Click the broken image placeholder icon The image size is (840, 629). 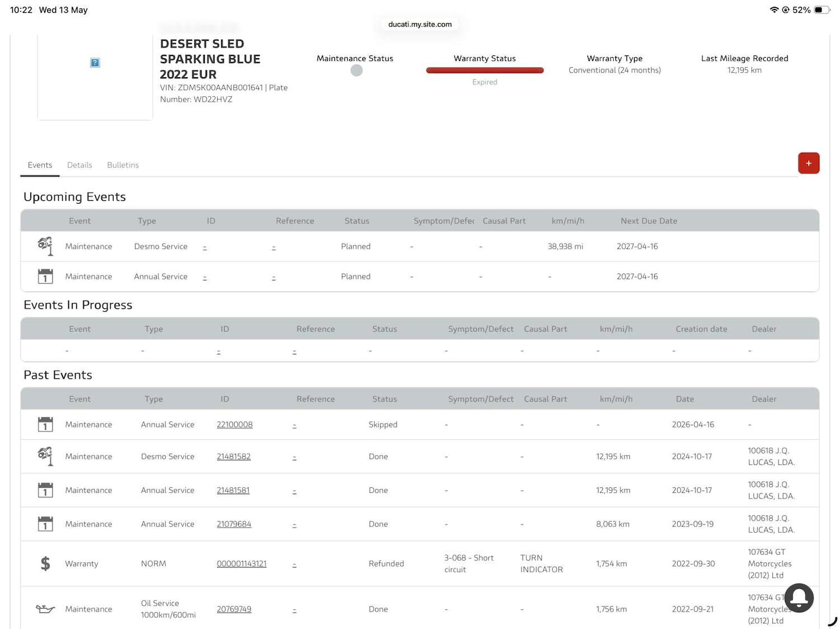[x=95, y=63]
